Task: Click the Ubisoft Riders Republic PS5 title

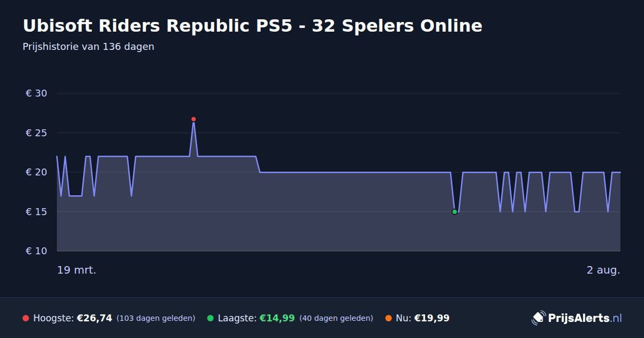Action: coord(252,26)
